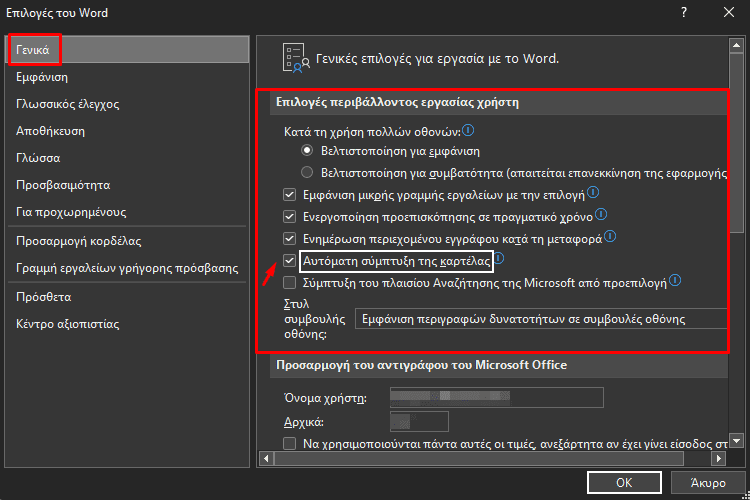Toggle Εμφάνιση μικρής γραμμής εργαλείων checkbox

289,195
